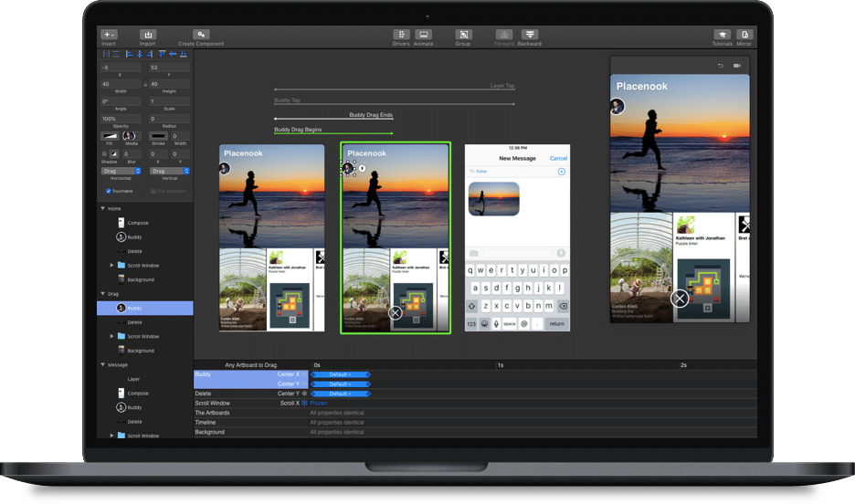Select Background layer under Drag

coord(145,351)
